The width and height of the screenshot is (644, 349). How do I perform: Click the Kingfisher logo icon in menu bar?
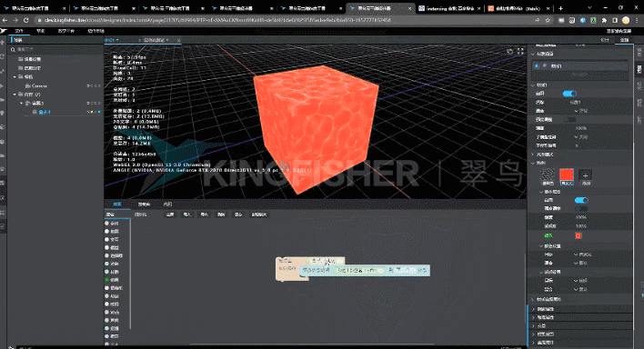point(4,31)
